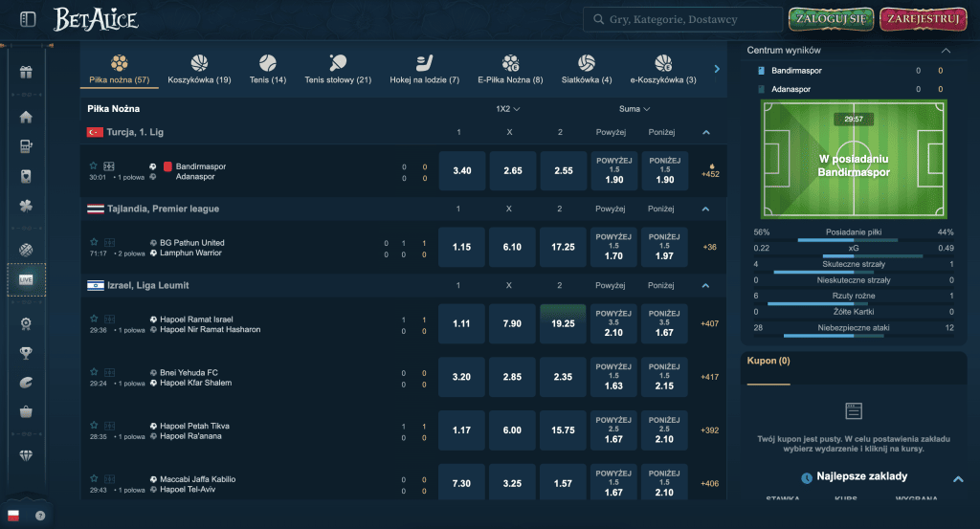Switch to the E-Piłka Nożna (8) tab
The image size is (980, 529).
pos(510,69)
